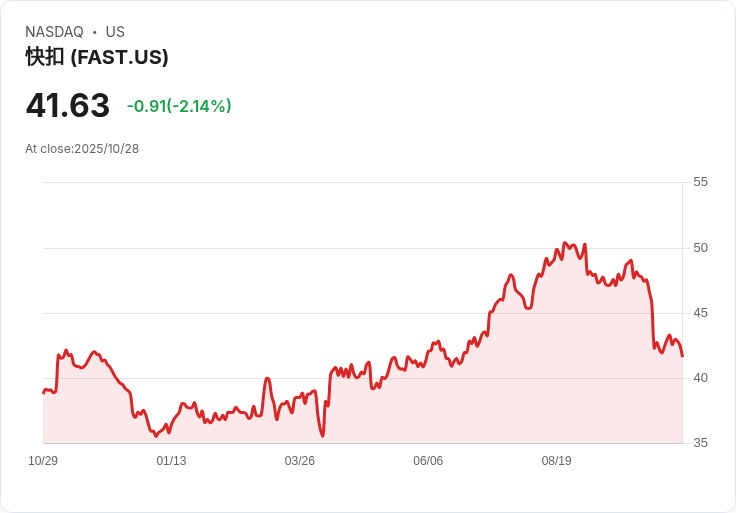Click the At close 2025/10/28 text
Screen dimensions: 736x513
click(82, 149)
